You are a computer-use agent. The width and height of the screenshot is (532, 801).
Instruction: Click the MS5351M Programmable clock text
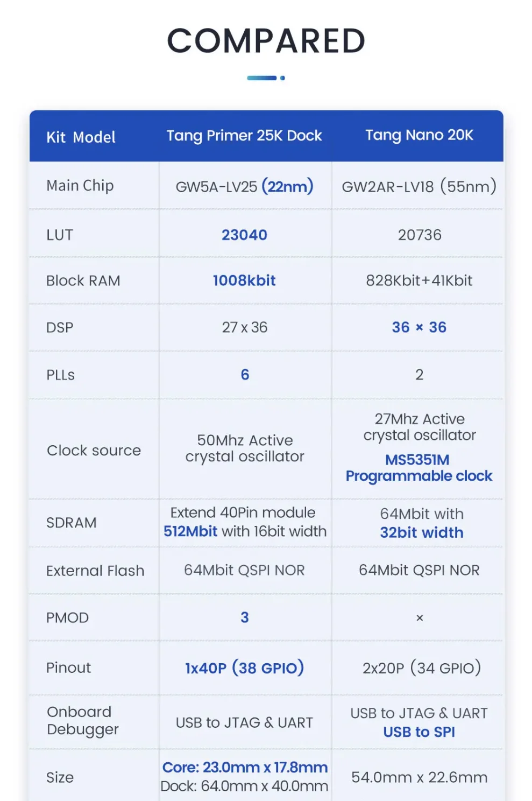click(418, 468)
